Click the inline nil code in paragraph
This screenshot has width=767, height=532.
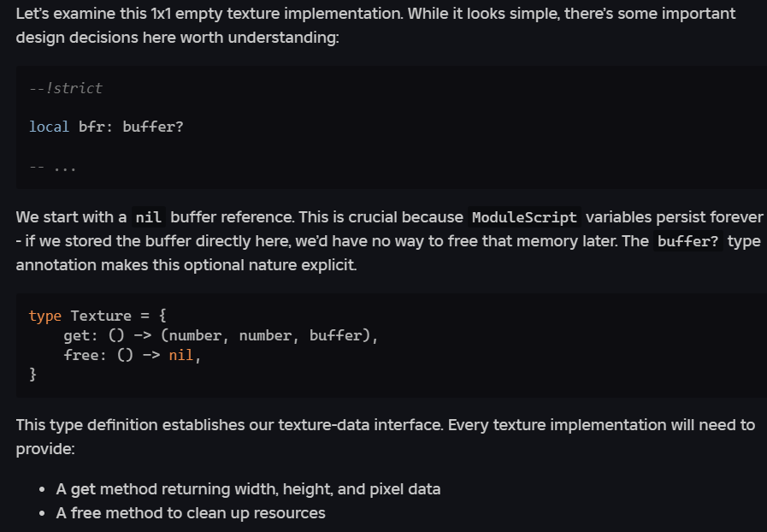pyautogui.click(x=150, y=216)
